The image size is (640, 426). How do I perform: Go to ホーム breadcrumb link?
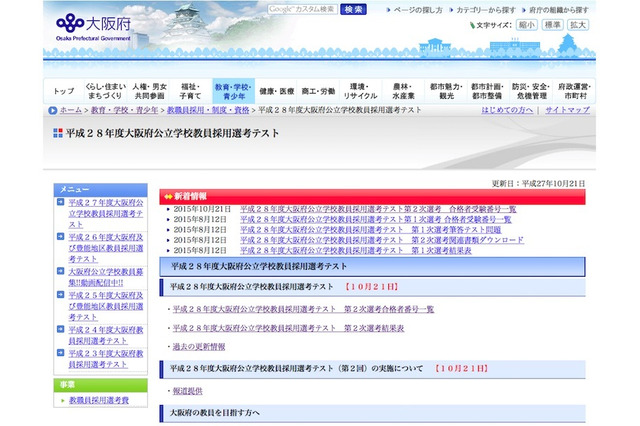[71, 110]
